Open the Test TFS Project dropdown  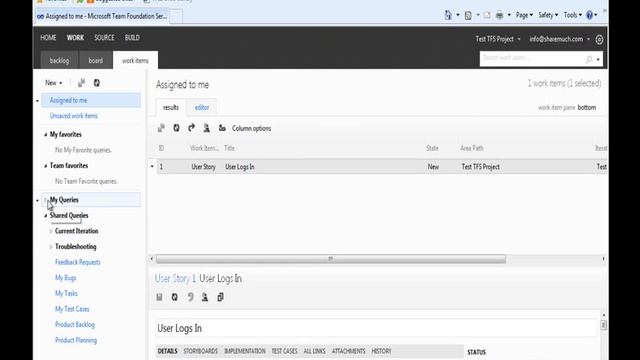[x=498, y=39]
